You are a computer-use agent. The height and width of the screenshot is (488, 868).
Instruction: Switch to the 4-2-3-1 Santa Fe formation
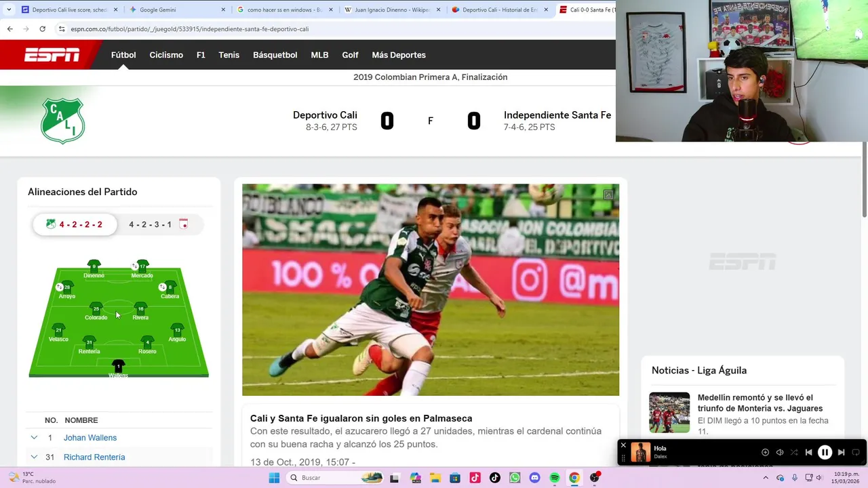coord(158,224)
